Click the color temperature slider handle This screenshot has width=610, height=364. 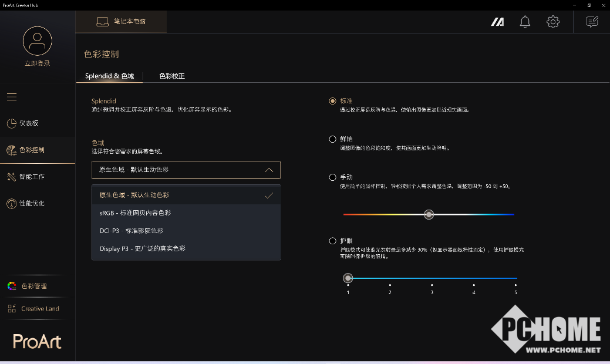(x=429, y=214)
